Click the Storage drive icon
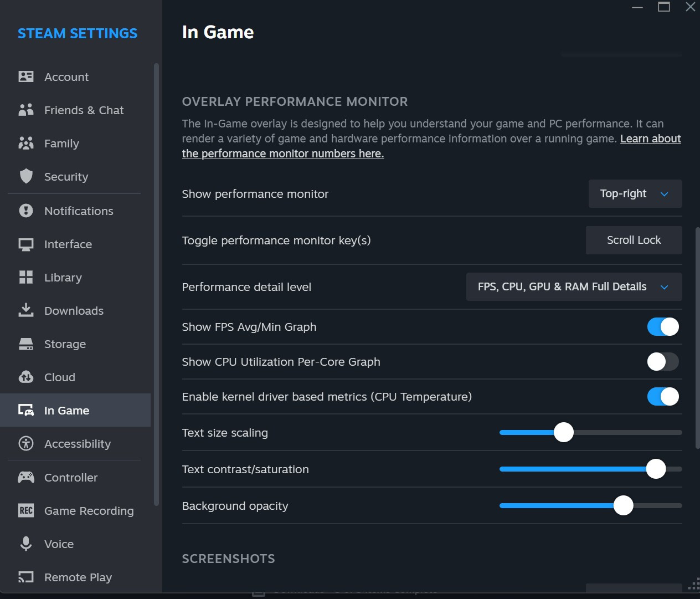Screen dimensions: 700x599 pyautogui.click(x=26, y=344)
